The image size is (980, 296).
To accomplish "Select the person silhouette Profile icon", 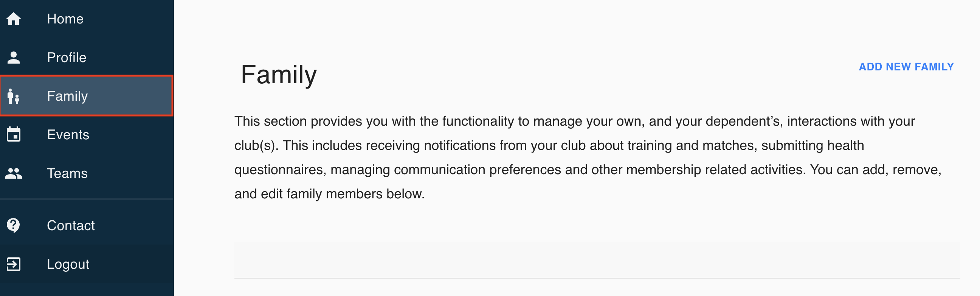I will [x=14, y=58].
